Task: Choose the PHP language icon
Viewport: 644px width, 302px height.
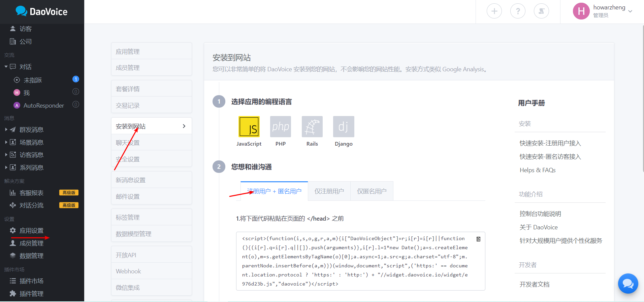Action: (x=281, y=126)
